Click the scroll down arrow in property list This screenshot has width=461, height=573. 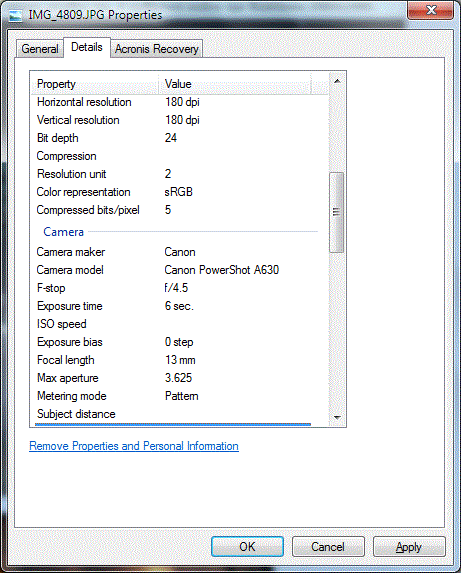337,417
